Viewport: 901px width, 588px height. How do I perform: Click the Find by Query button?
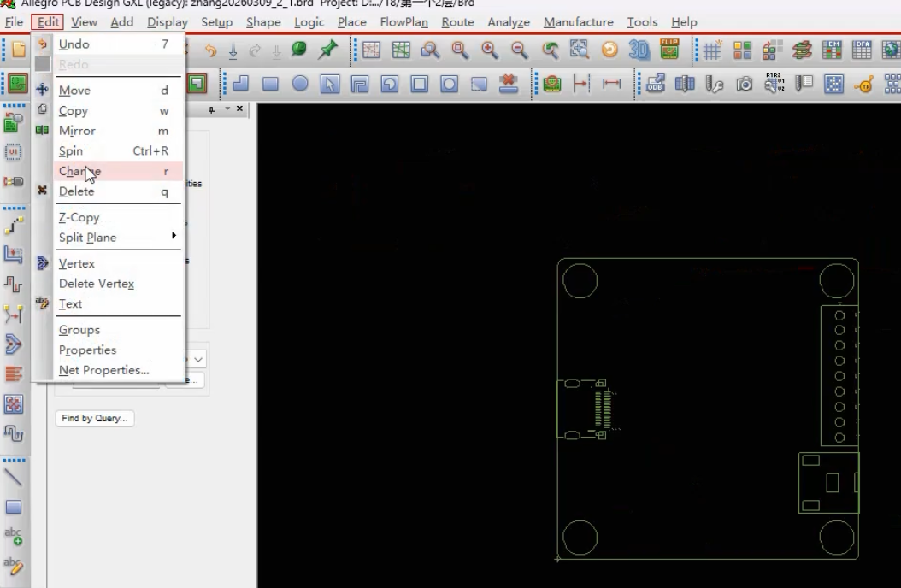pos(95,418)
